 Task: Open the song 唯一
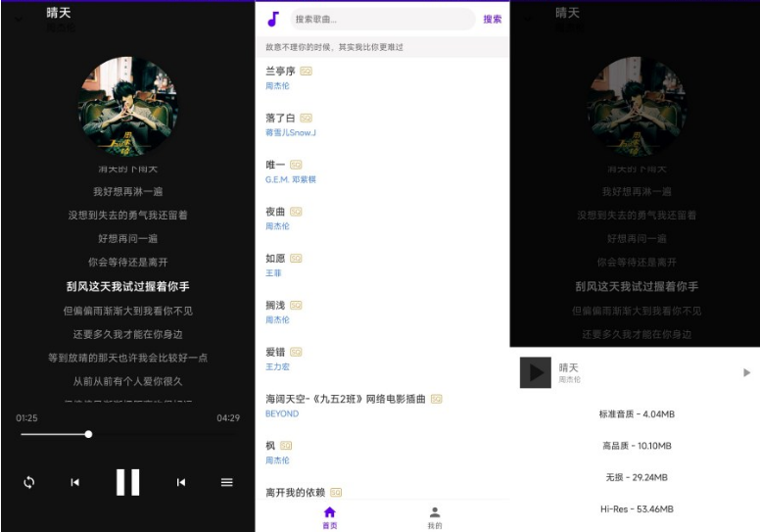point(275,165)
